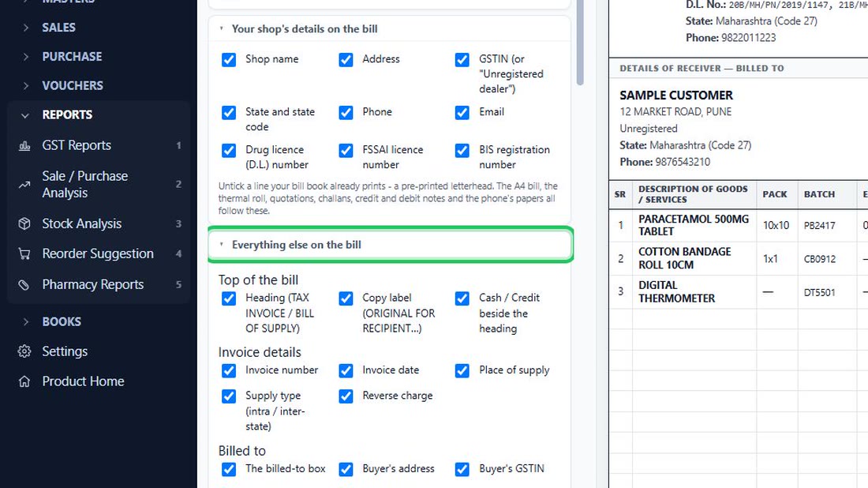868x488 pixels.
Task: Untick the Shop name checkbox
Action: (x=229, y=60)
